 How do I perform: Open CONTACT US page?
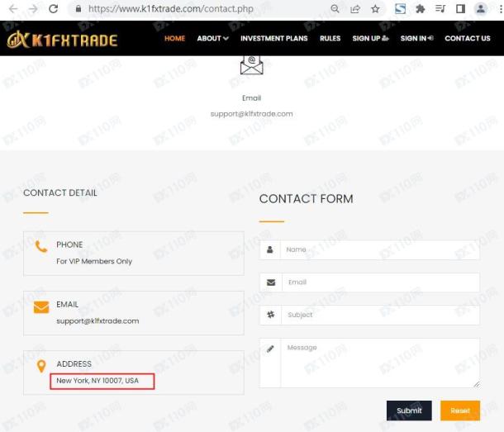point(468,39)
